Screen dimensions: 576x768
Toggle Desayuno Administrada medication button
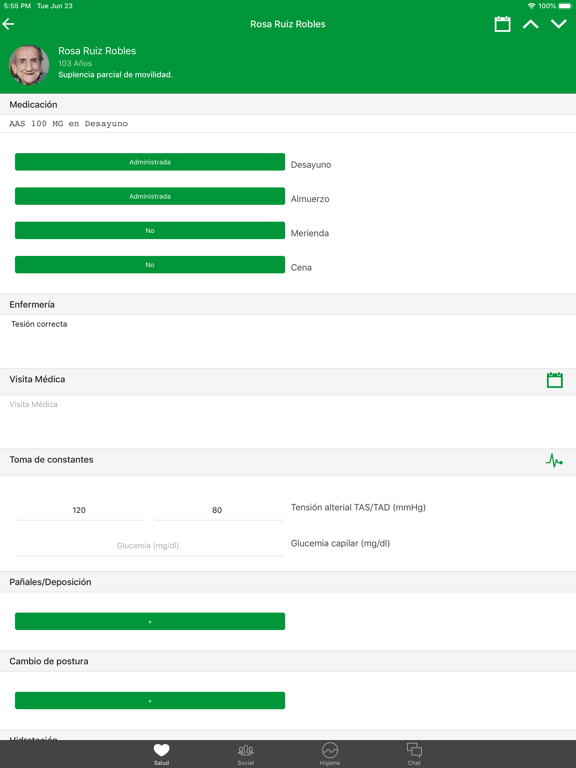(x=150, y=162)
